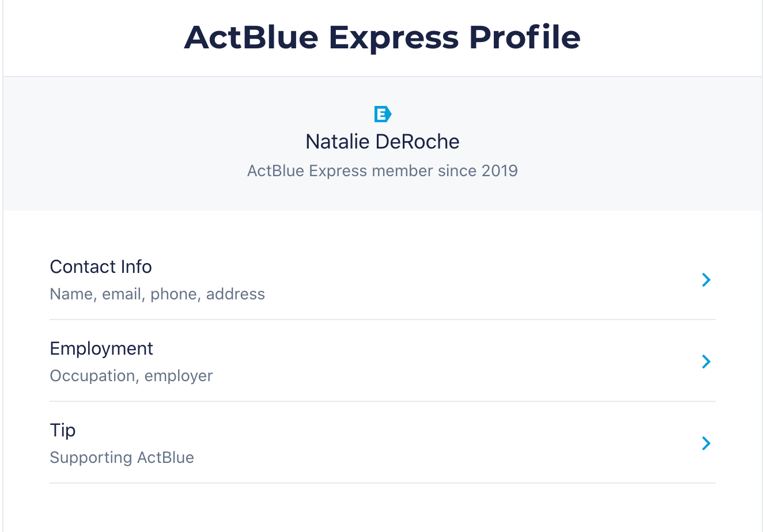Viewport: 764px width, 532px height.
Task: Click the word 'address' under Contact Info
Action: [x=236, y=294]
